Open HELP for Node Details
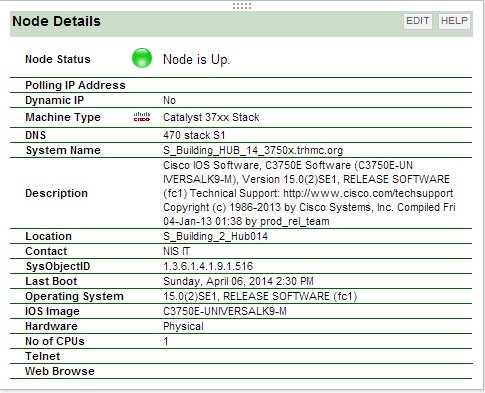485x393 pixels. coord(454,21)
